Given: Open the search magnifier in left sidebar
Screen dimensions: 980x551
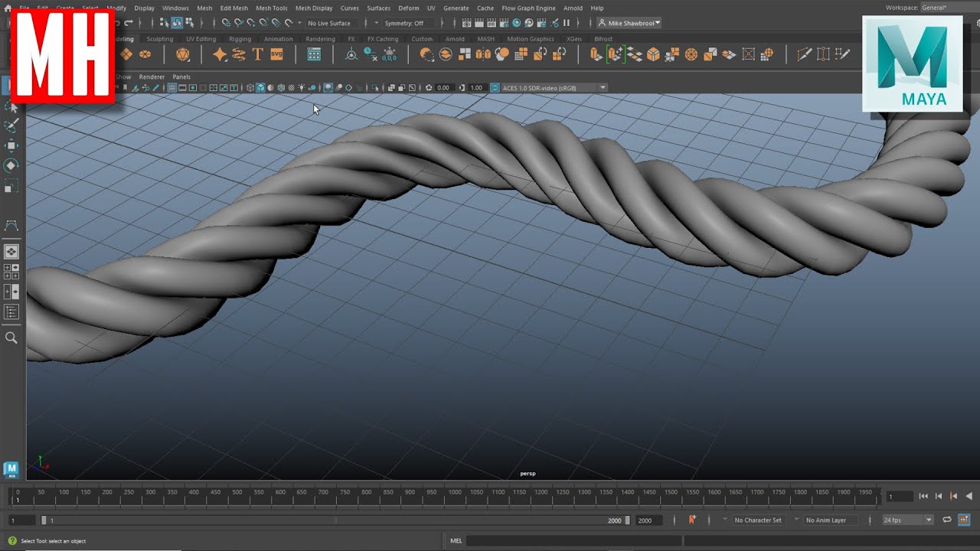Looking at the screenshot, I should 11,337.
